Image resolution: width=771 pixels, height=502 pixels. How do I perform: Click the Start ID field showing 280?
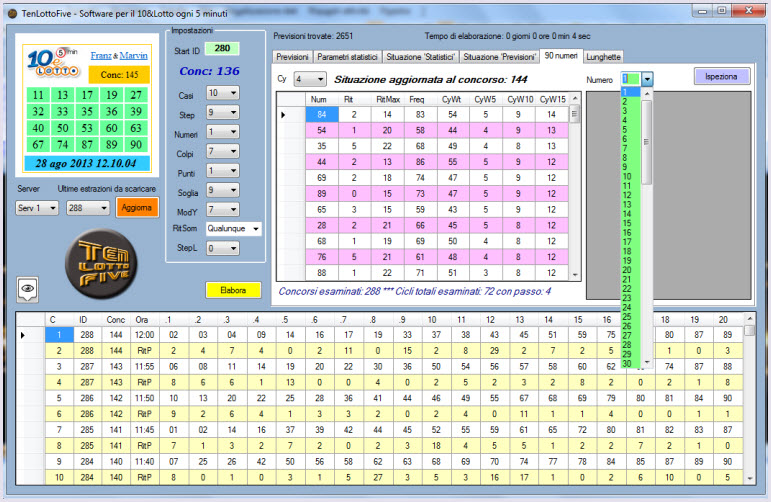tap(222, 48)
